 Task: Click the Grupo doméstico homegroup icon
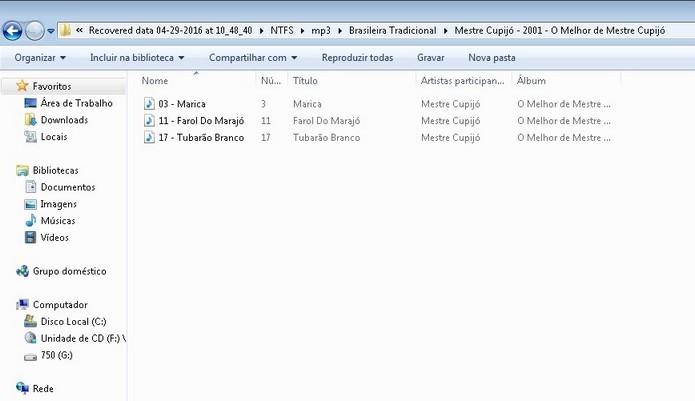pos(22,271)
